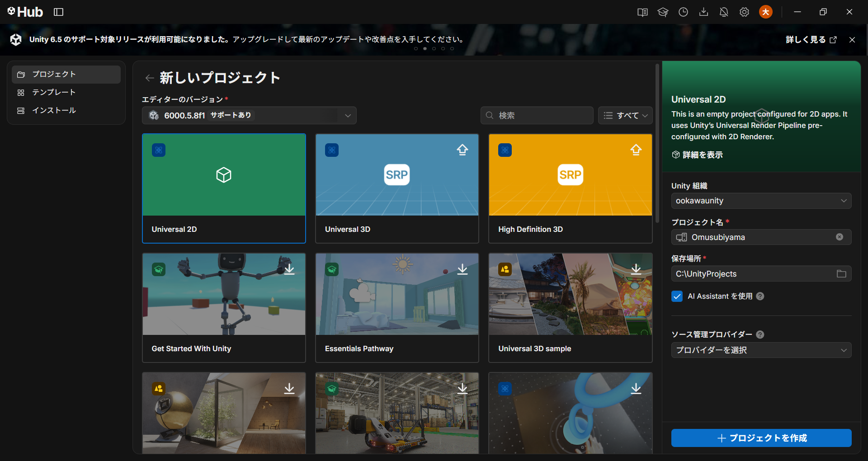Show template details via 詳細を表示
The image size is (868, 461).
click(698, 155)
